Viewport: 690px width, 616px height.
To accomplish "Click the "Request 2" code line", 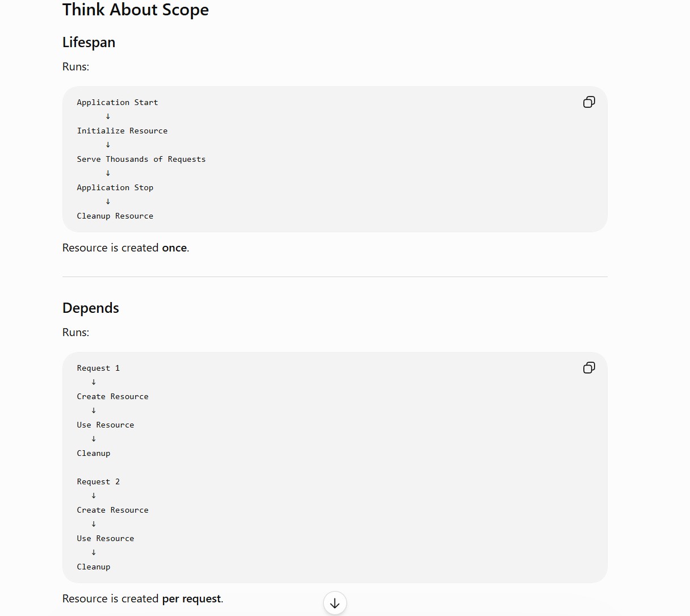I will point(98,482).
